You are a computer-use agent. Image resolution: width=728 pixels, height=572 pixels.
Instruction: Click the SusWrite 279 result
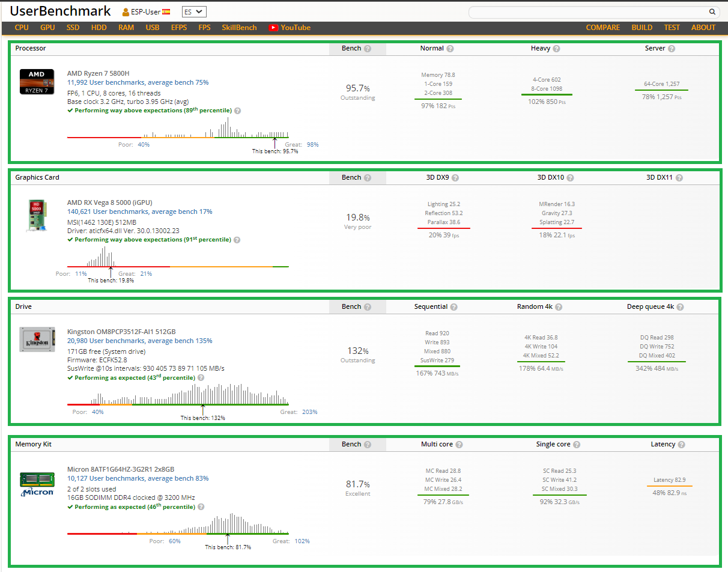tap(437, 361)
